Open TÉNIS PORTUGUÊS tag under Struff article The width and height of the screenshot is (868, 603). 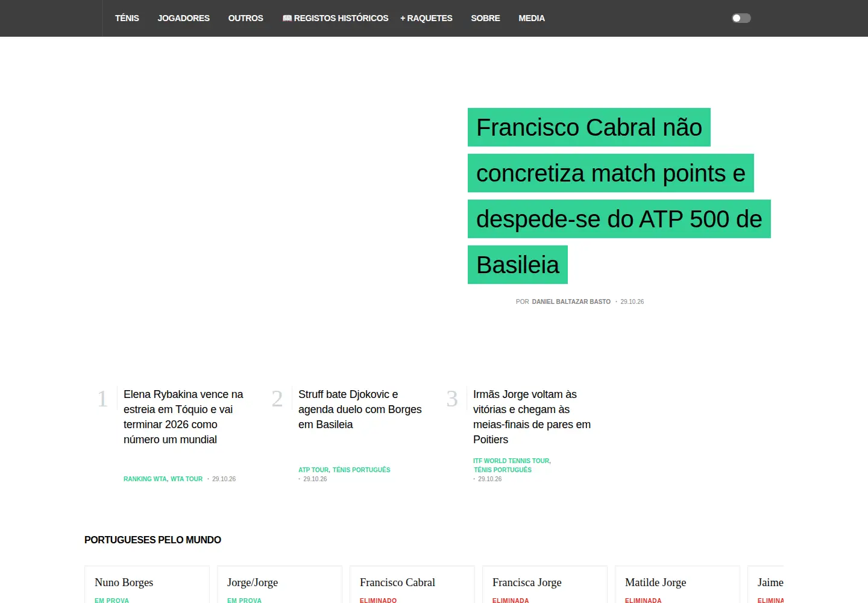coord(362,470)
